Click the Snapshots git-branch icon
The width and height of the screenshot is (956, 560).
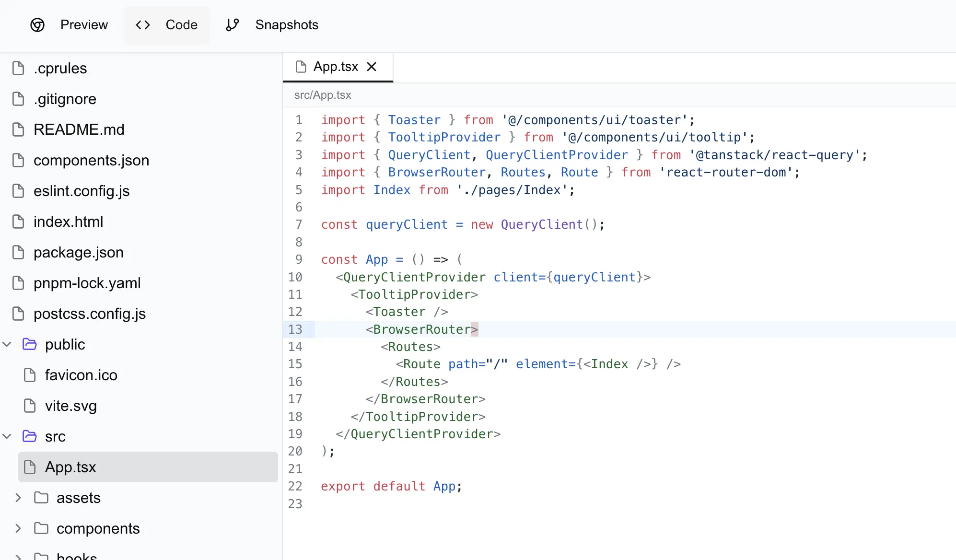232,24
